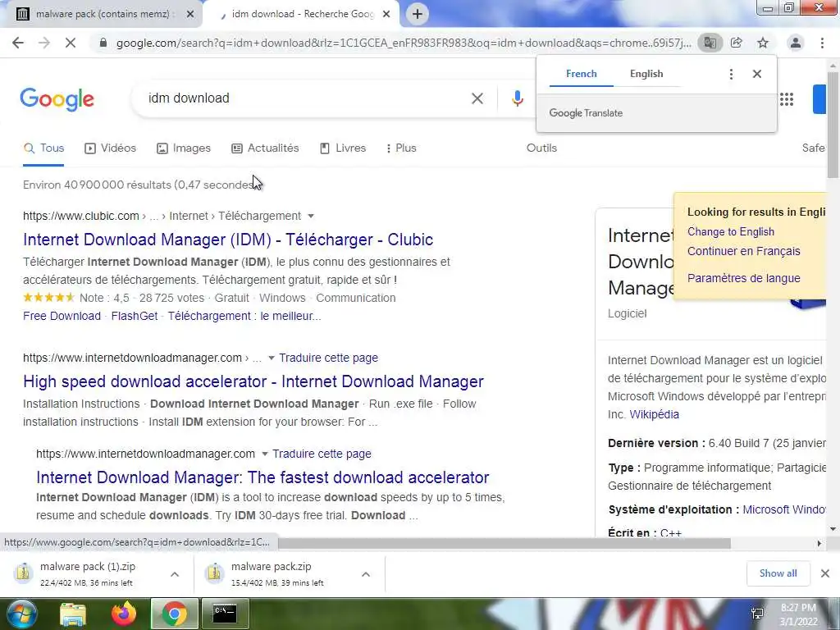Open 'High speed download accelerator' result
The height and width of the screenshot is (630, 840).
(x=253, y=381)
